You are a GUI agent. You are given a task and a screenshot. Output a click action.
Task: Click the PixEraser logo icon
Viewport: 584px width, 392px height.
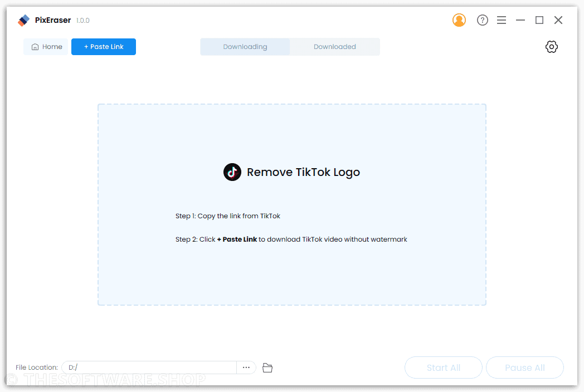tap(23, 21)
